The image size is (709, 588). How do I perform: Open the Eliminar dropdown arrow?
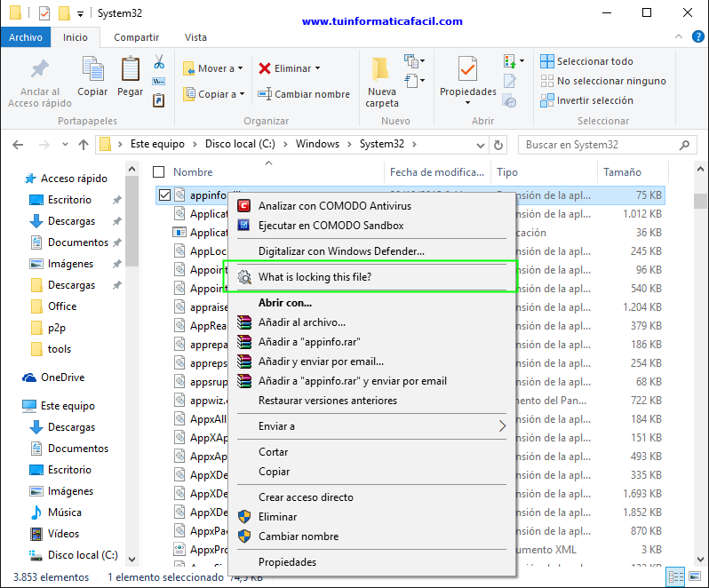pos(317,68)
